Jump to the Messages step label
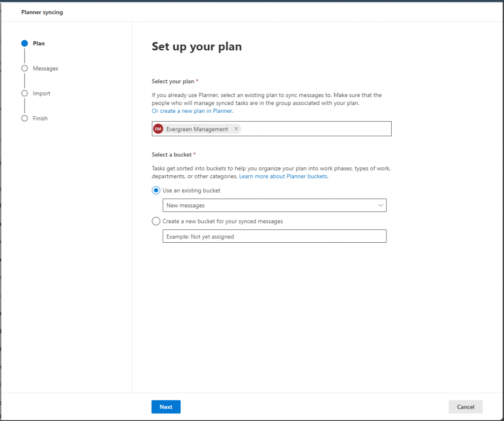504x421 pixels. pos(45,68)
